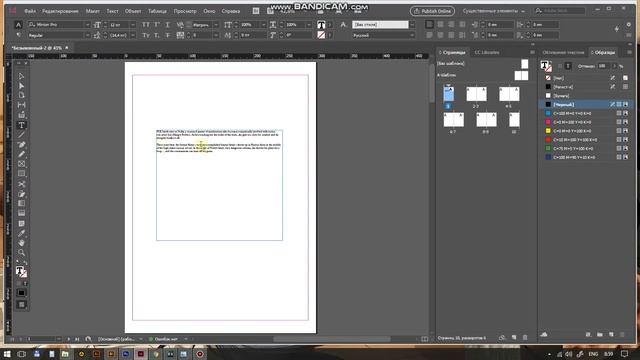640x360 pixels.
Task: Select the Pen tool
Action: pos(21,145)
